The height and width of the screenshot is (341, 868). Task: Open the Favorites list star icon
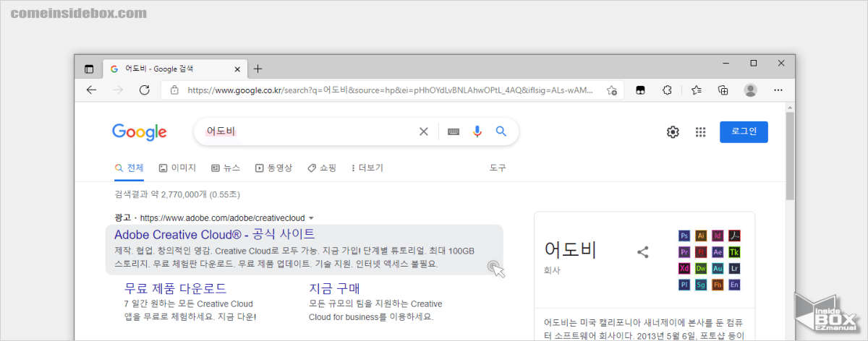696,90
